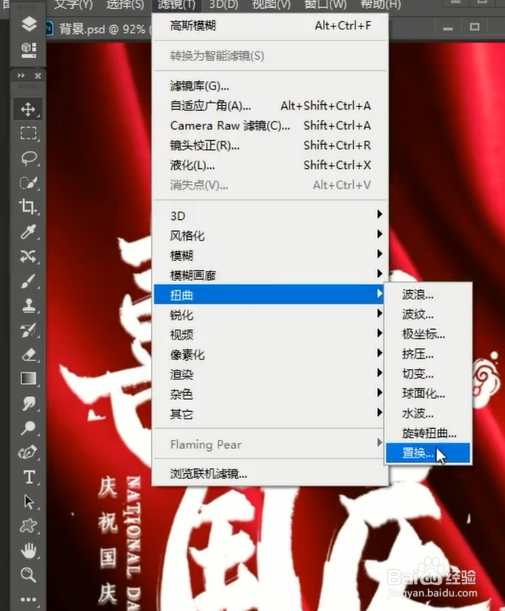Open the 滤镜(T) menu

click(x=177, y=5)
